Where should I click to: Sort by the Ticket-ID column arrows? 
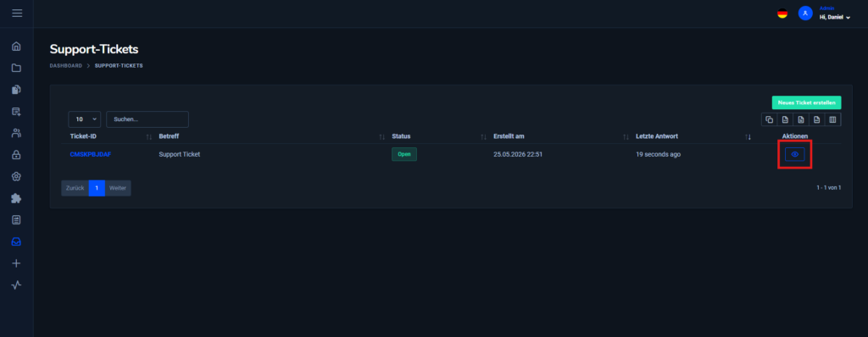click(148, 136)
